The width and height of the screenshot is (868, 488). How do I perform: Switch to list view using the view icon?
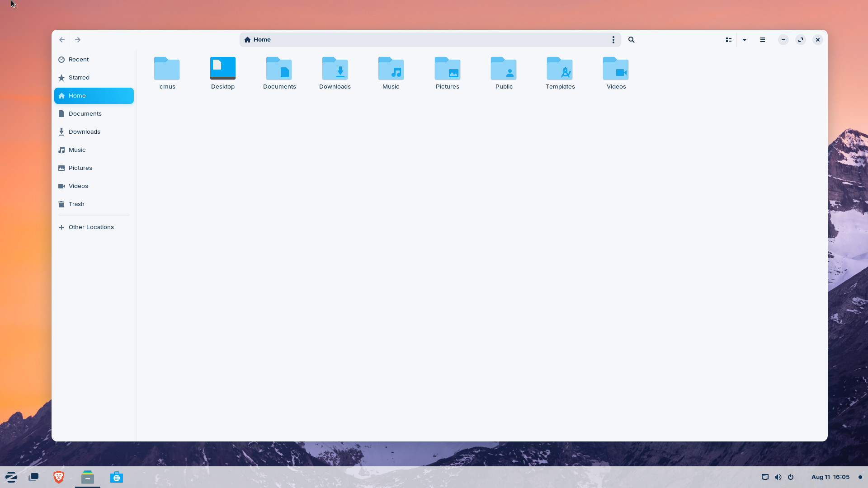[728, 40]
